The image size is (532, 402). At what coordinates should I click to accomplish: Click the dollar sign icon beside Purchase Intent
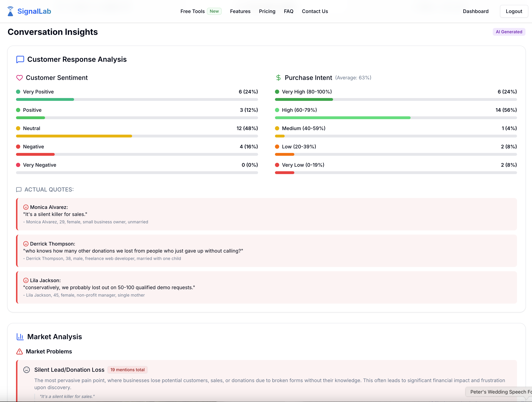tap(278, 77)
